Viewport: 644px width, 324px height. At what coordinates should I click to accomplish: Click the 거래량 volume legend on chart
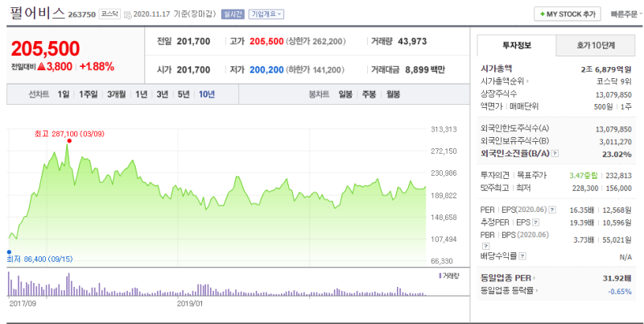pyautogui.click(x=449, y=276)
